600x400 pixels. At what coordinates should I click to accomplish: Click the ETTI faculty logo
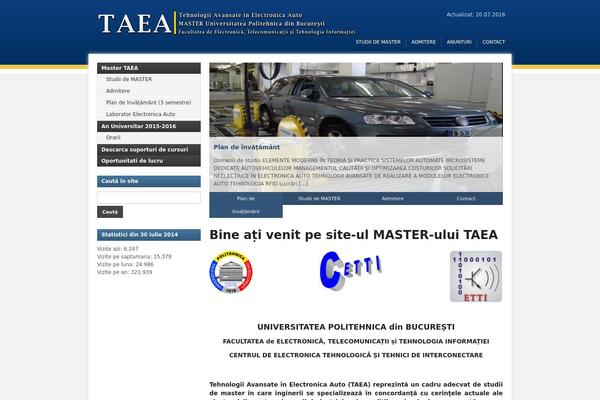(x=476, y=276)
